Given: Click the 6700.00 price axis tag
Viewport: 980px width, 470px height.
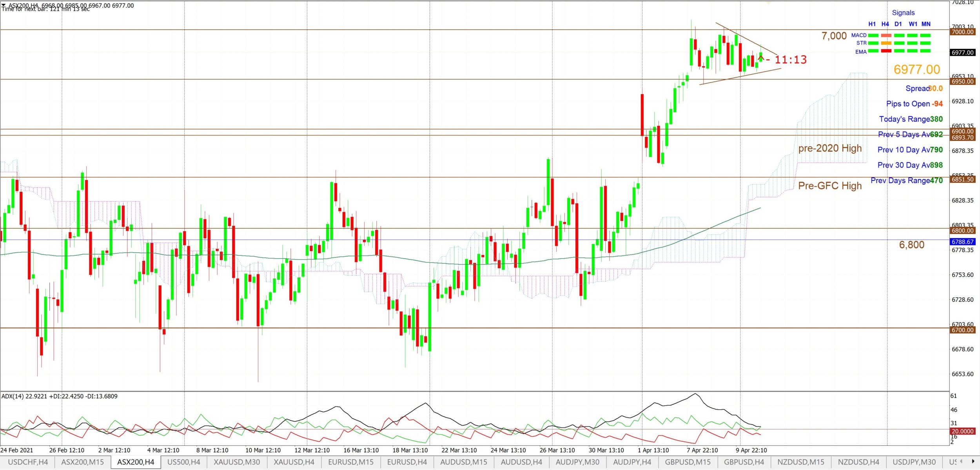Looking at the screenshot, I should (963, 330).
